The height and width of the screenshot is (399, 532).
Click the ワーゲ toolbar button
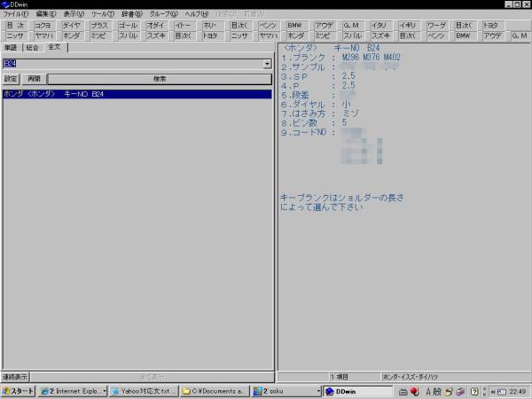435,26
